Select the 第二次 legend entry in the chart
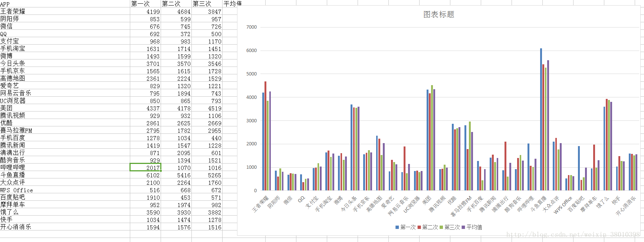The height and width of the screenshot is (242, 644). point(428,227)
